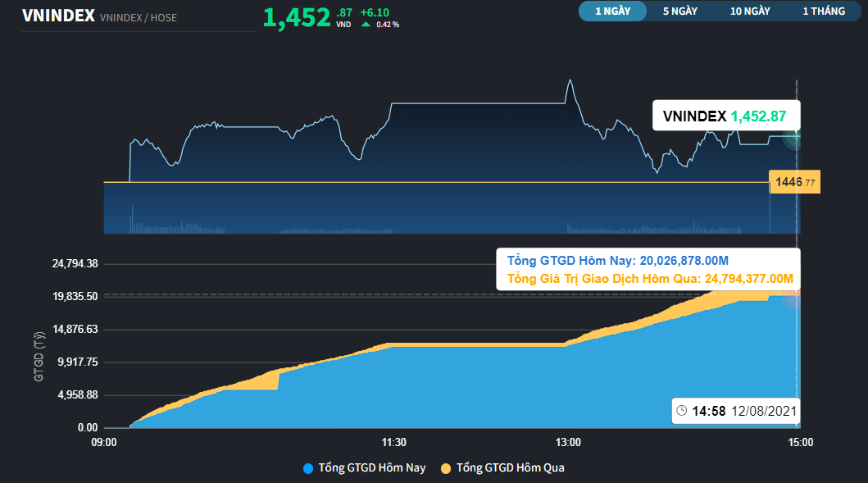Click the clock icon beside 14:58
This screenshot has height=483, width=868.
point(682,411)
